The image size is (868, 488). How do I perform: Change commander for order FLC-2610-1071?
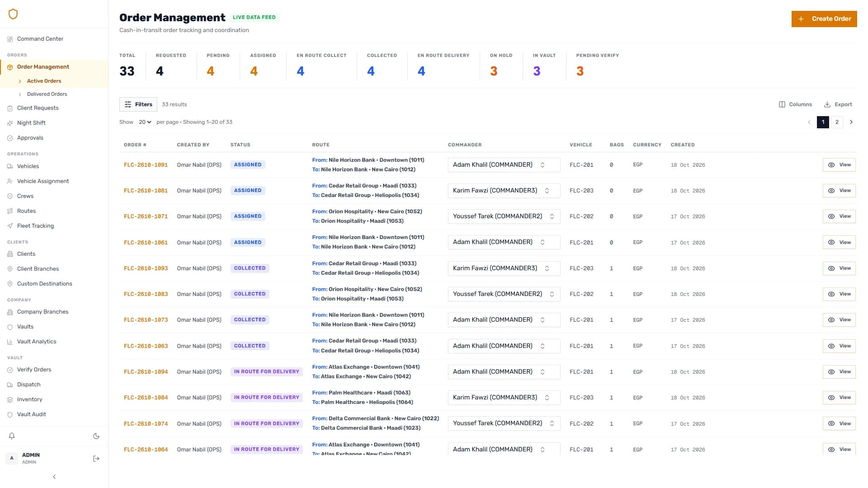(504, 216)
